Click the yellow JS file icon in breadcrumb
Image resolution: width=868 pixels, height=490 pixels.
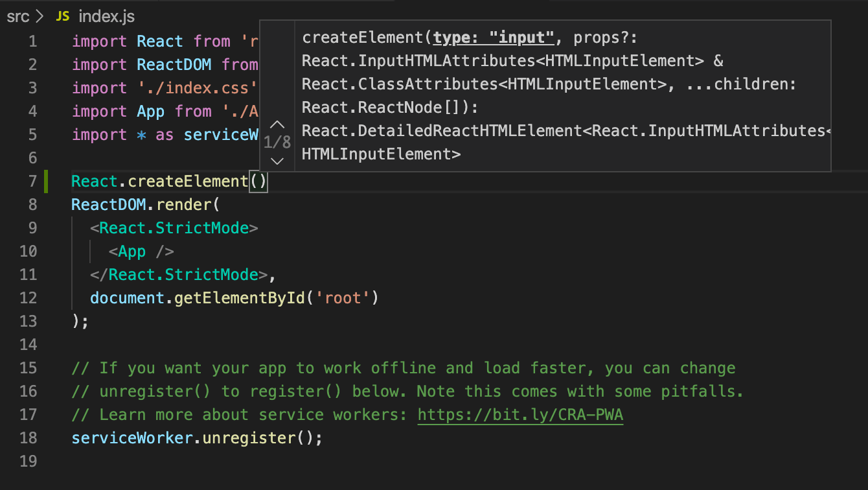pyautogui.click(x=62, y=17)
